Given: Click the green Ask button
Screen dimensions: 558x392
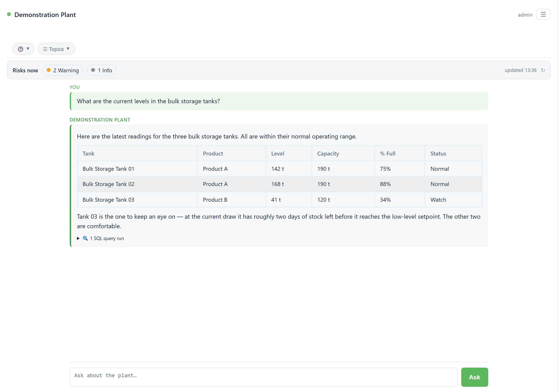Looking at the screenshot, I should click(474, 377).
